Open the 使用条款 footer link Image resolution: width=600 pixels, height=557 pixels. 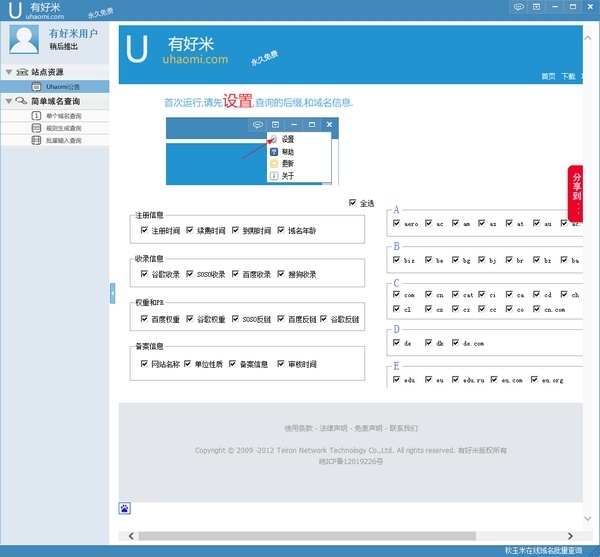(x=298, y=428)
